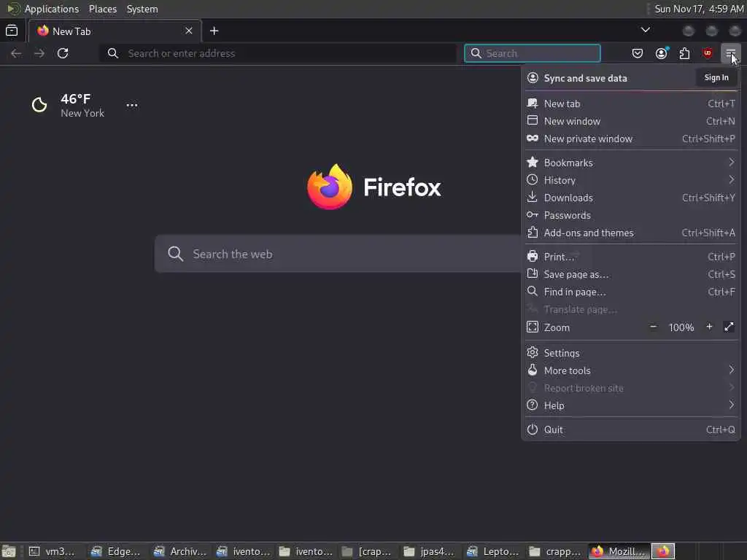
Task: Click the Forward navigation arrow
Action: (x=39, y=53)
